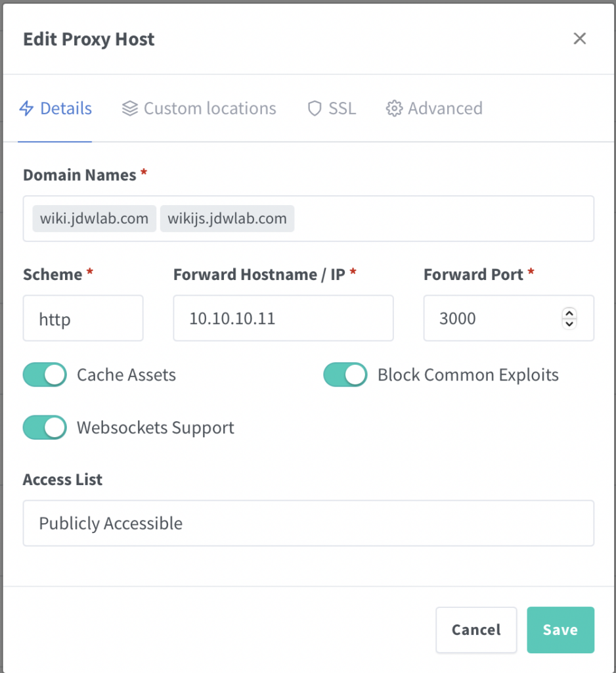The width and height of the screenshot is (616, 673).
Task: Turn off Websockets Support toggle
Action: 45,427
